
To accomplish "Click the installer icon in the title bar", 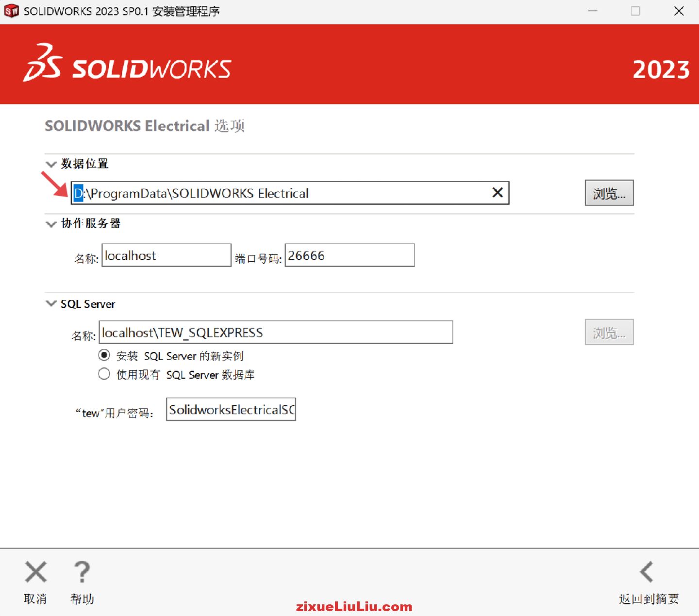I will click(x=11, y=11).
